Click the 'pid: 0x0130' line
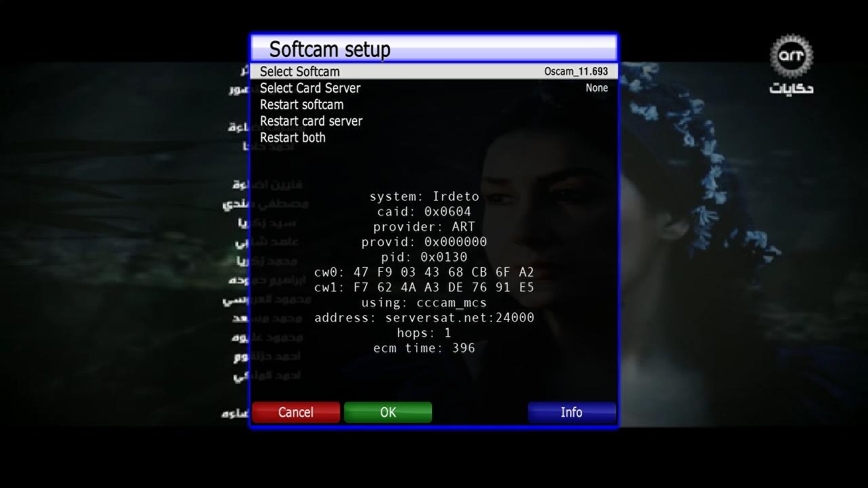This screenshot has height=488, width=868. (x=425, y=257)
